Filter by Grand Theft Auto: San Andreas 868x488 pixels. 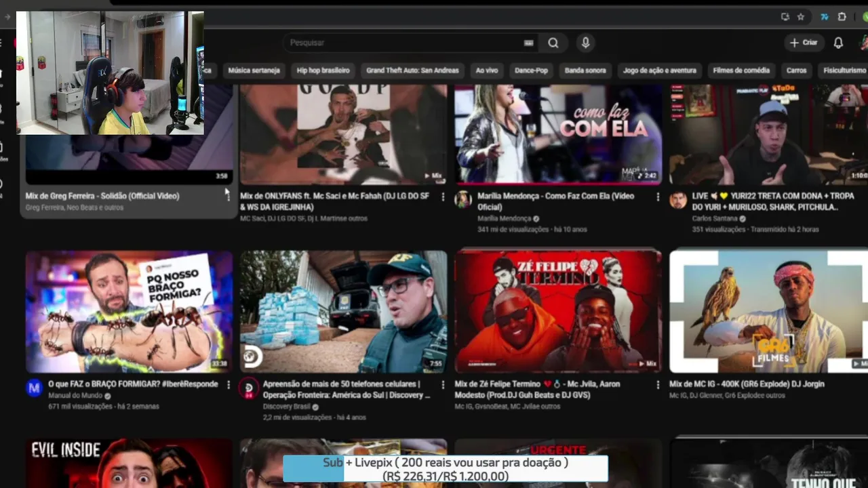pyautogui.click(x=412, y=70)
